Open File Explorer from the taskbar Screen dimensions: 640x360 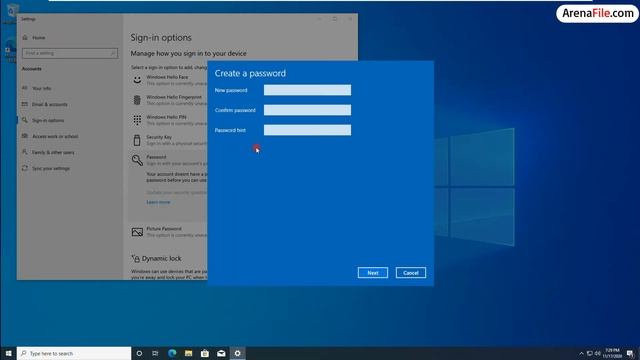pyautogui.click(x=188, y=353)
